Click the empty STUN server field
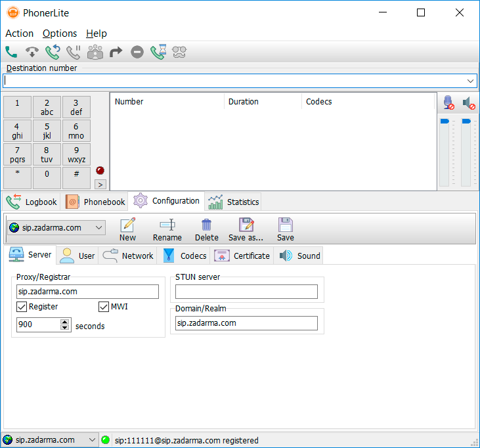Screen dimensions: 480x448 pyautogui.click(x=246, y=292)
